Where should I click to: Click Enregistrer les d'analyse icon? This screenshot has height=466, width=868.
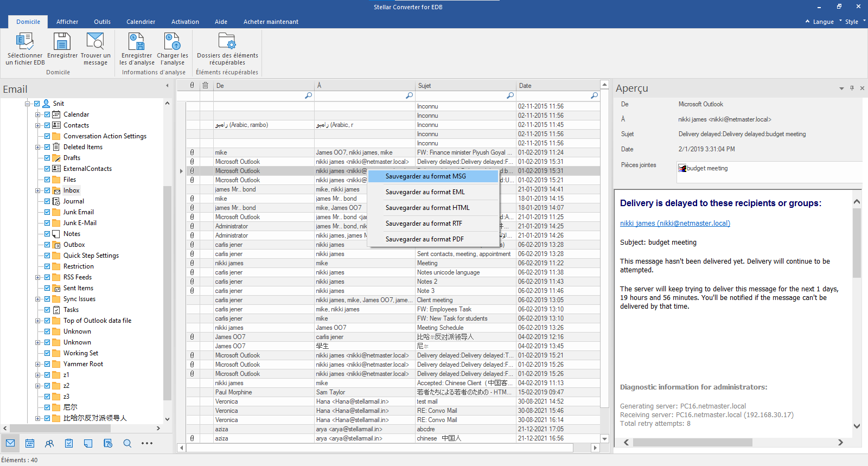(137, 42)
